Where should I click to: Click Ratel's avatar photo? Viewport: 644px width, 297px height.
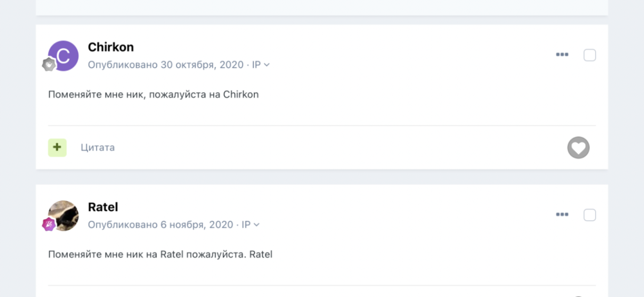point(64,215)
